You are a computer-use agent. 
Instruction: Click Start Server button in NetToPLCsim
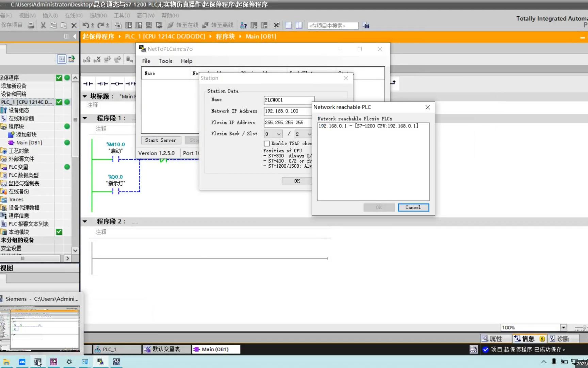[x=160, y=140]
